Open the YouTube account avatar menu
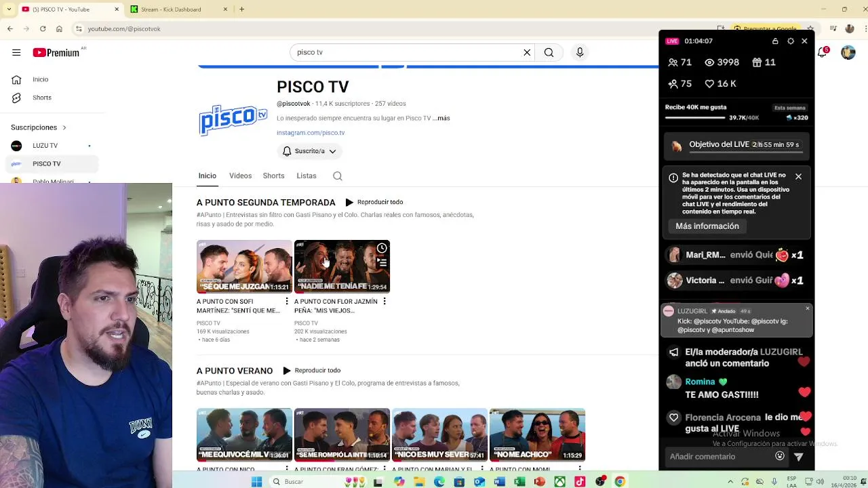Viewport: 868px width, 488px height. pos(848,52)
